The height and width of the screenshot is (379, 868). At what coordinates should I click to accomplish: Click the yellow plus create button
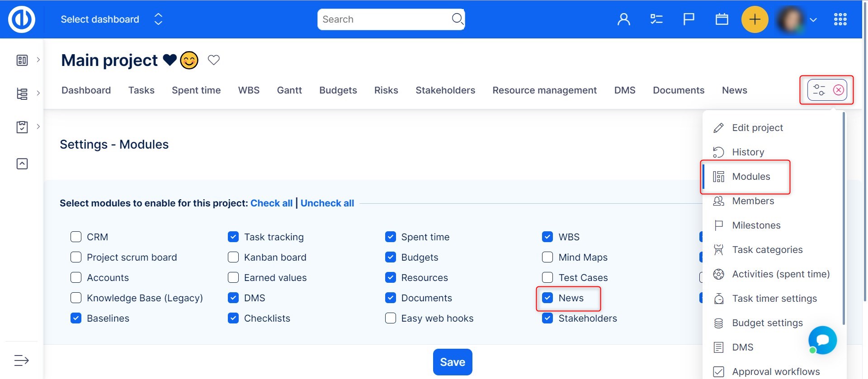755,19
